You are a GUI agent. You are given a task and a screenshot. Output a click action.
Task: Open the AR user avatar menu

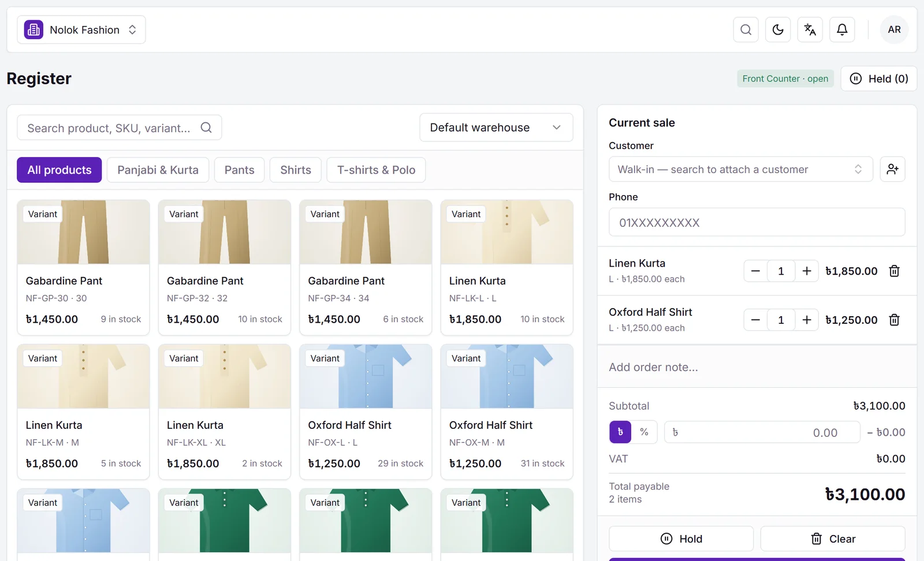click(894, 29)
